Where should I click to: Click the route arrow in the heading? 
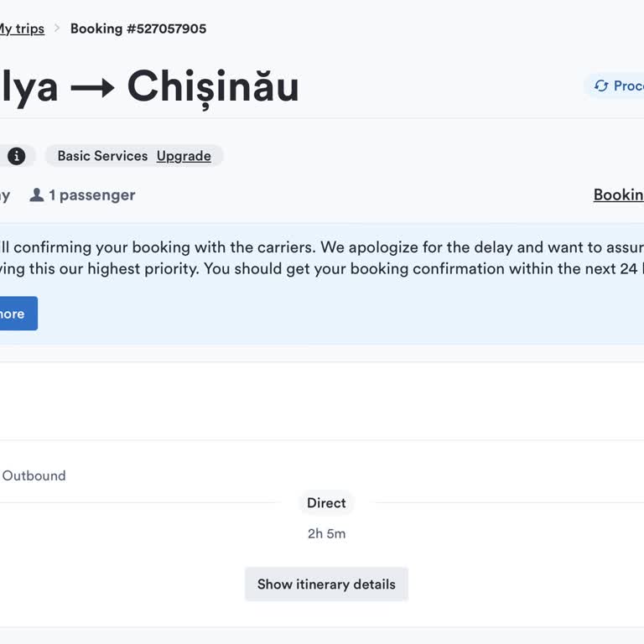coord(92,88)
